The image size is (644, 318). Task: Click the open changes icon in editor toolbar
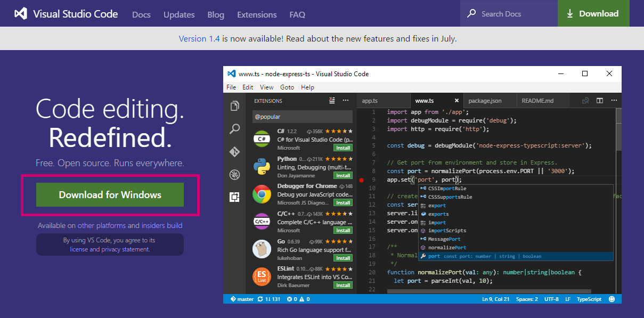coord(585,100)
